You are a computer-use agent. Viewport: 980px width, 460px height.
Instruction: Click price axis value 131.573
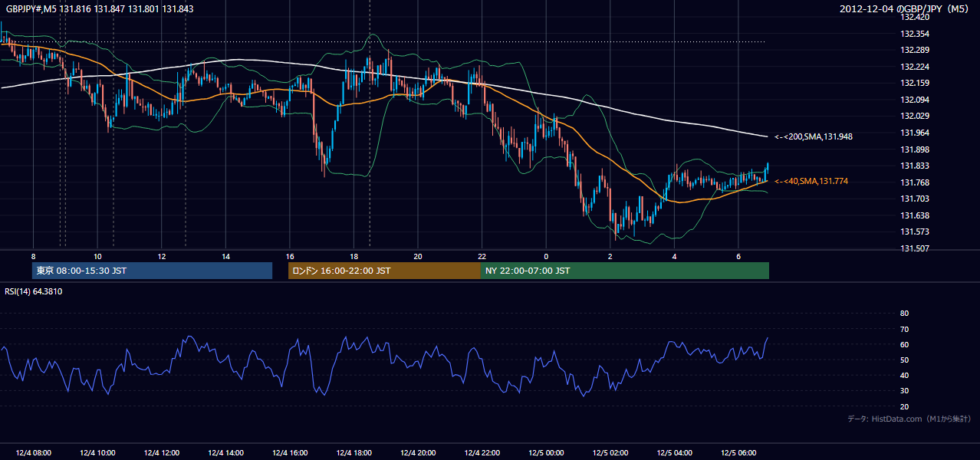point(915,232)
